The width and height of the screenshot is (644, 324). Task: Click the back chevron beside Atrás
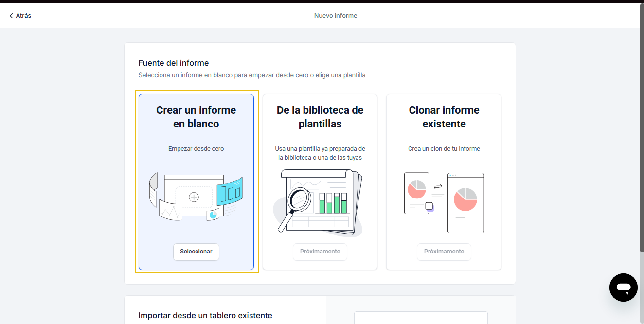[11, 16]
